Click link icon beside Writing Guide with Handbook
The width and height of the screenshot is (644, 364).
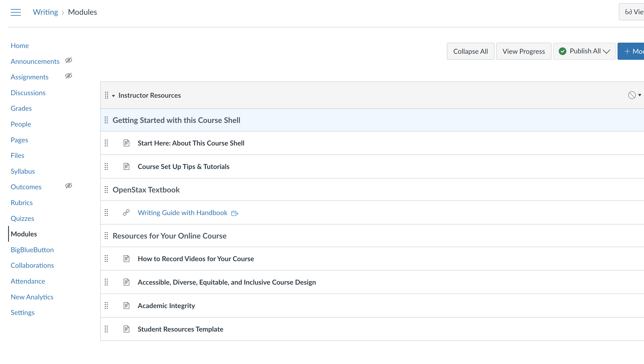click(x=126, y=213)
